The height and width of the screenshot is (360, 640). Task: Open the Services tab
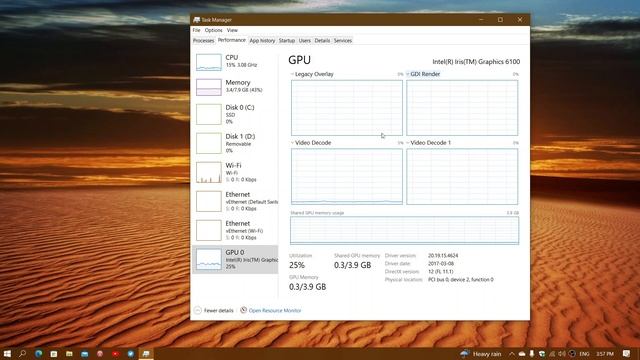(343, 41)
